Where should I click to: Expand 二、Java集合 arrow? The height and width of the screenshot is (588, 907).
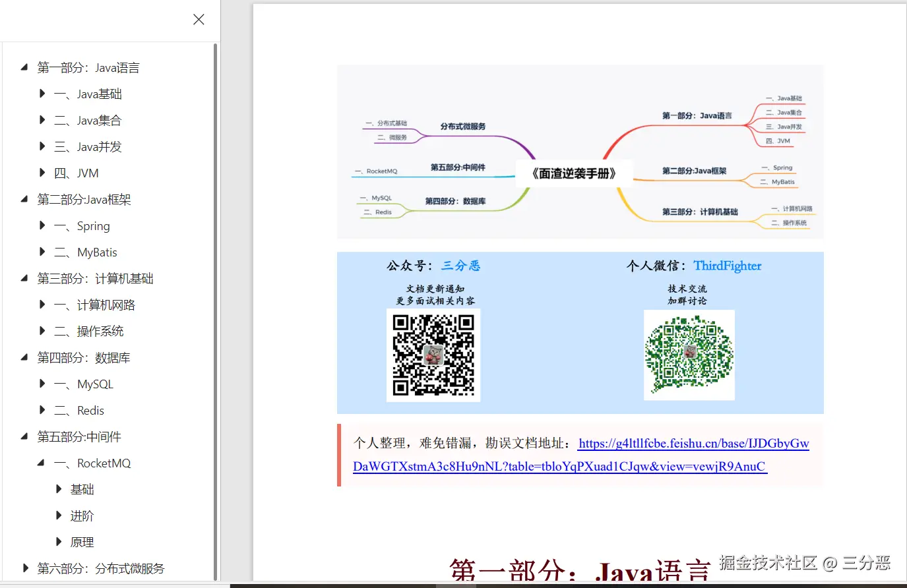click(x=42, y=120)
